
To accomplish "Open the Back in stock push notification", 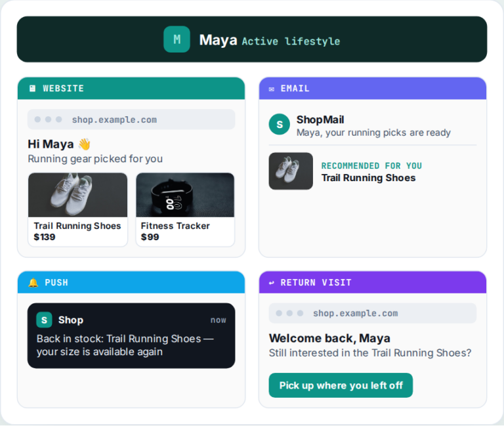I will [x=131, y=335].
